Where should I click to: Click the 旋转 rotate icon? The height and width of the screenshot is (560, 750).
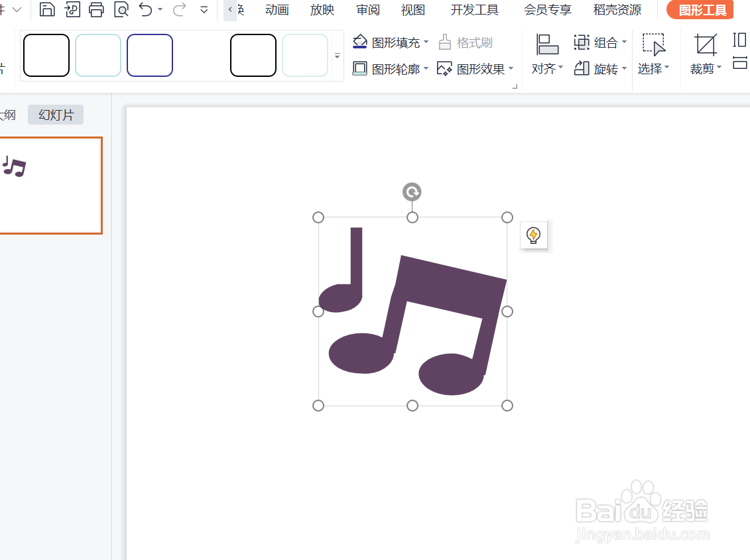[582, 68]
